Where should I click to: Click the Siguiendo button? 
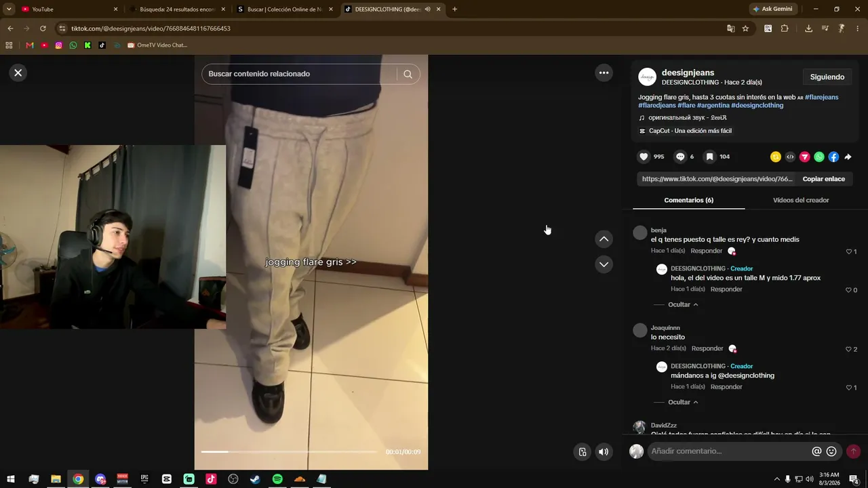pos(827,77)
